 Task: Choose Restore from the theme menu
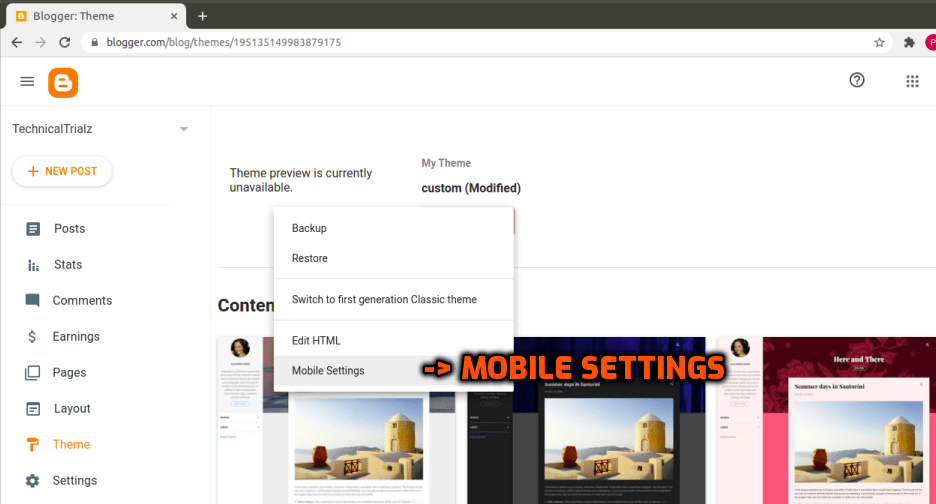click(393, 258)
